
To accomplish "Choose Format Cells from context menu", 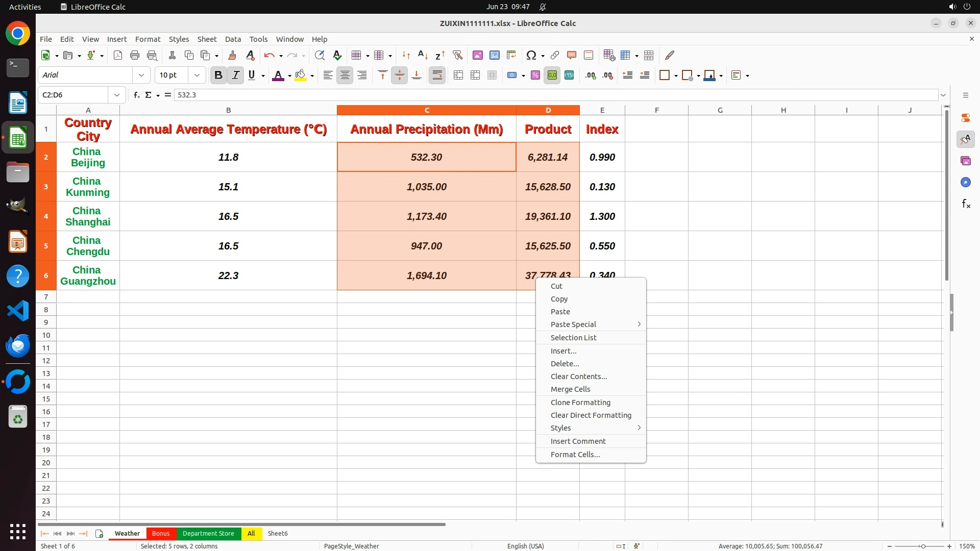I will (575, 454).
